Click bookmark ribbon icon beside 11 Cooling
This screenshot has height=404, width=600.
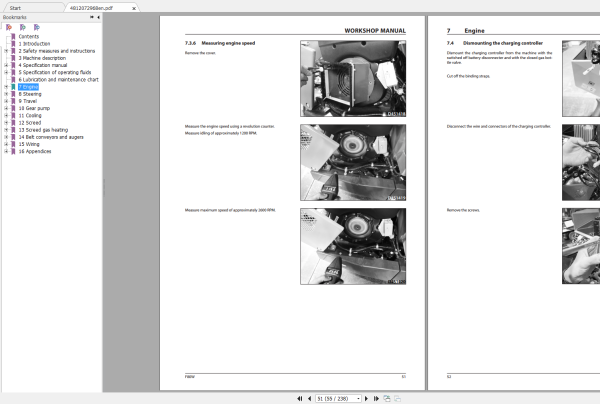pyautogui.click(x=13, y=116)
